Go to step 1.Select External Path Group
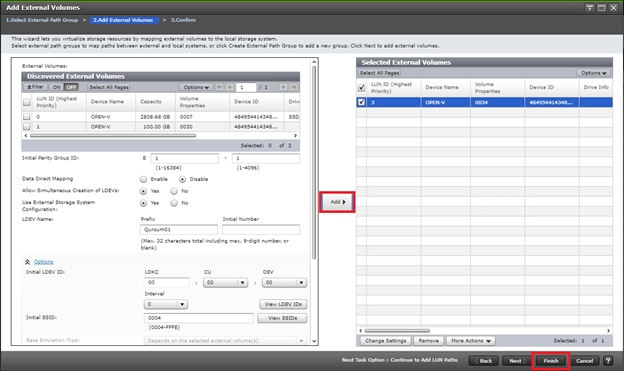 pos(42,20)
